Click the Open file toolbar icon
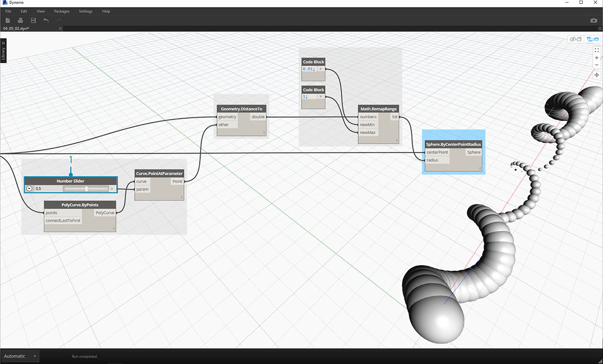 coord(21,20)
